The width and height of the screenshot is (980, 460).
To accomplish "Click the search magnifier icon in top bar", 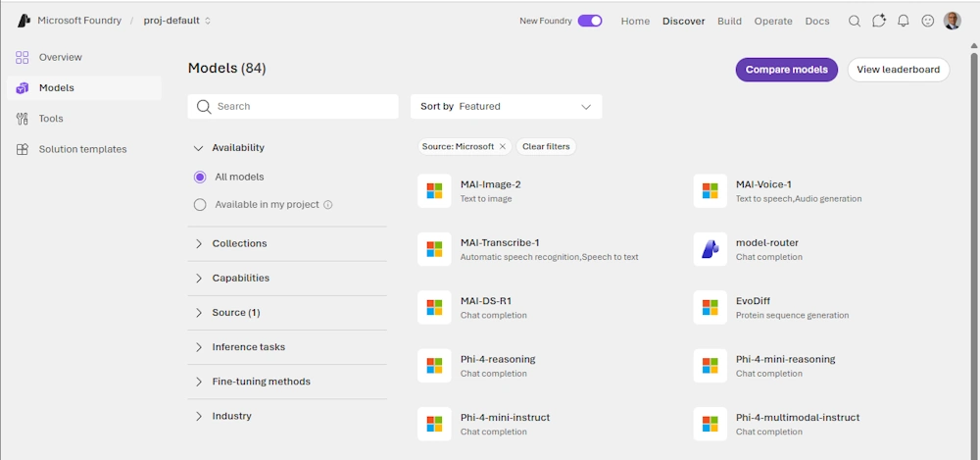I will [x=855, y=21].
